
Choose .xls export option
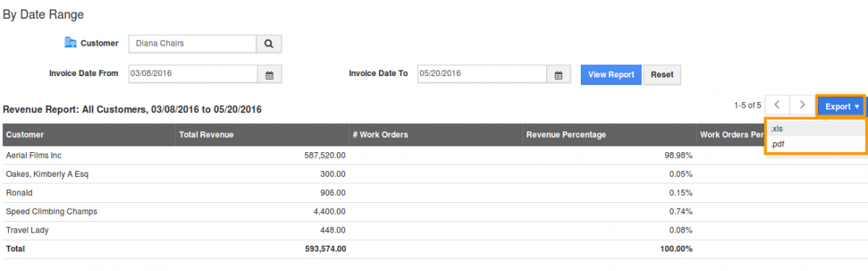coord(815,128)
